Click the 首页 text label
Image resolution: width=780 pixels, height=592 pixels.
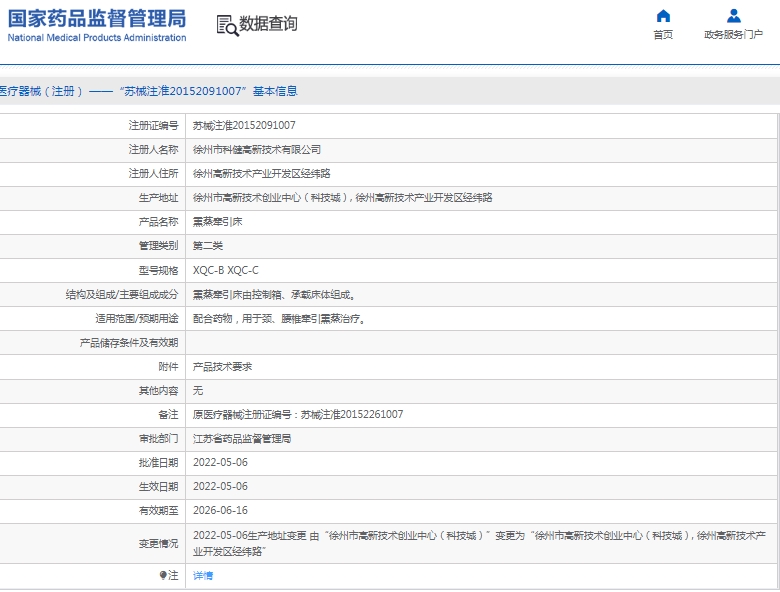[663, 34]
